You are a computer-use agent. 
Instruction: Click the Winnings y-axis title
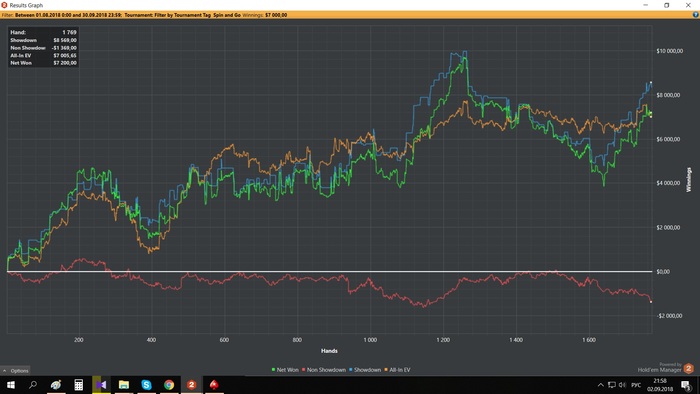click(x=689, y=179)
